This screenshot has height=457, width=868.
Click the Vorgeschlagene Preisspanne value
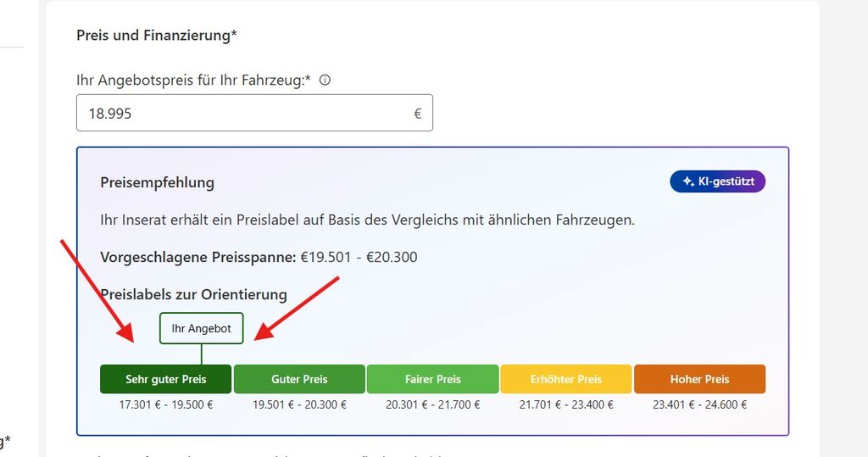pyautogui.click(x=359, y=257)
